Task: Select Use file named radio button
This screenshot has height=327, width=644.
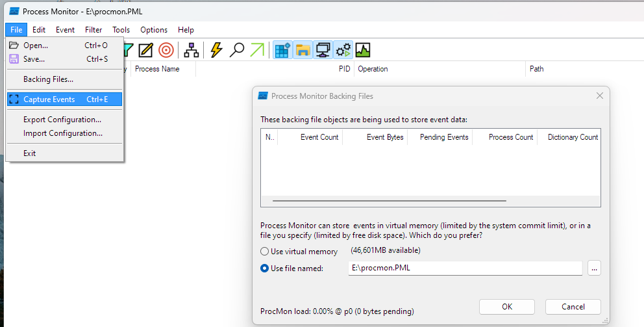Action: (x=264, y=268)
